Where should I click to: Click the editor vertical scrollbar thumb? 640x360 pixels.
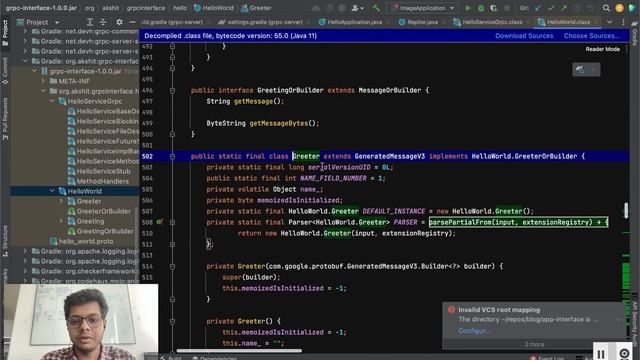point(626,211)
